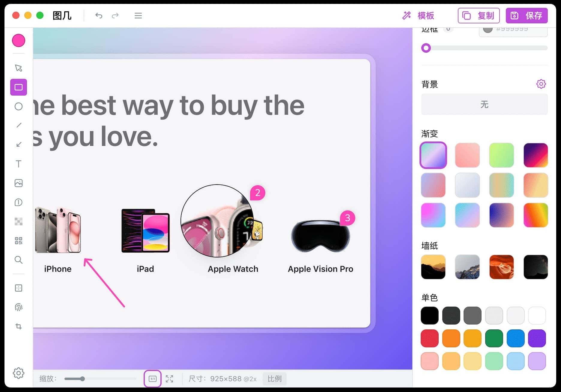Screen dimensions: 561x392
Task: Select the blue-to-red gradient swatch
Action: pos(433,185)
